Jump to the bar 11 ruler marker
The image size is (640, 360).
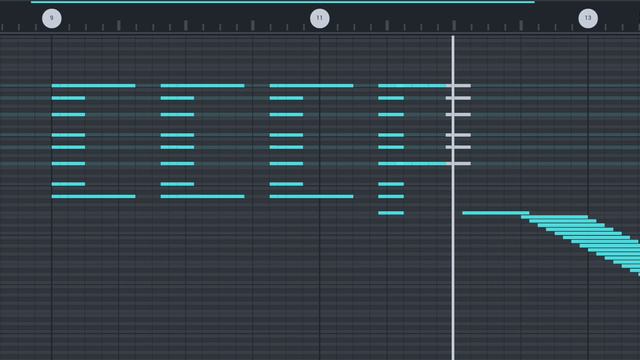320,18
